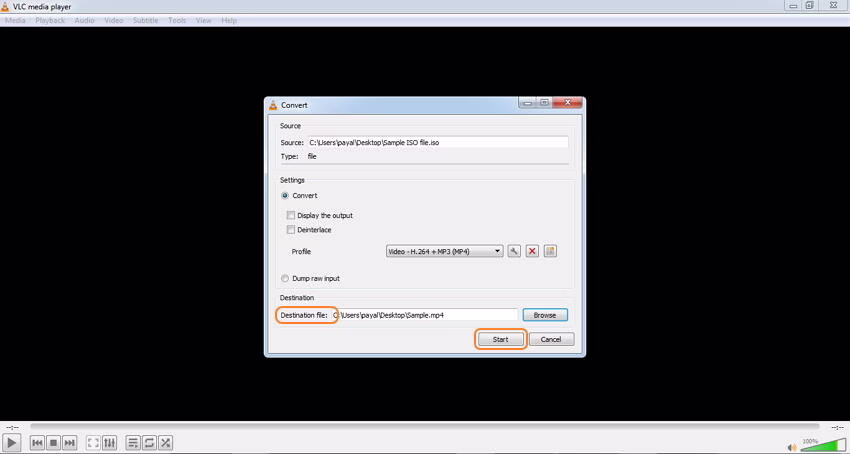
Task: Select the Convert radio button
Action: tap(285, 195)
